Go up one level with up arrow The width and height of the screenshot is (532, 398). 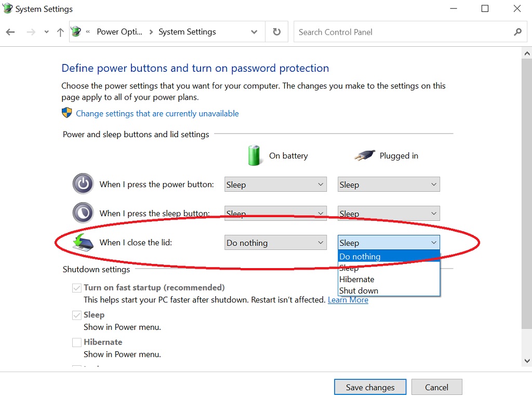[60, 32]
